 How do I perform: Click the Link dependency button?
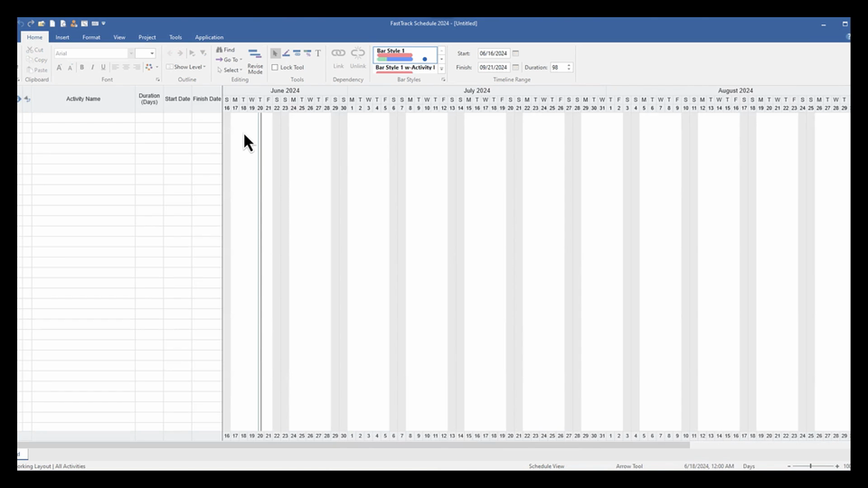click(338, 58)
